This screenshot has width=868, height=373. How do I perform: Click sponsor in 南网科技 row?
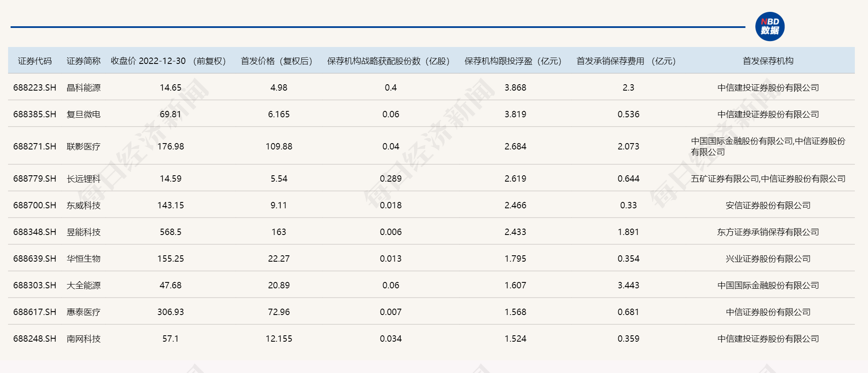pyautogui.click(x=768, y=339)
